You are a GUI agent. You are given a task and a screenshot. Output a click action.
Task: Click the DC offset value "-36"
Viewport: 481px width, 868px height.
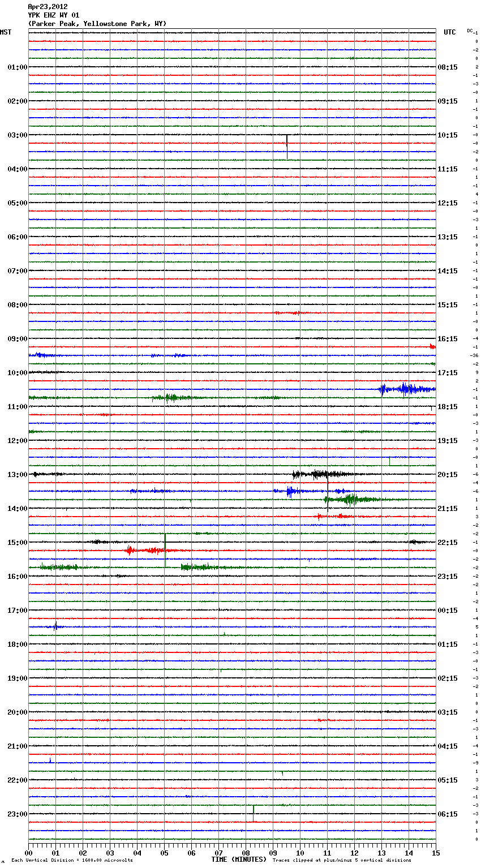pyautogui.click(x=474, y=355)
